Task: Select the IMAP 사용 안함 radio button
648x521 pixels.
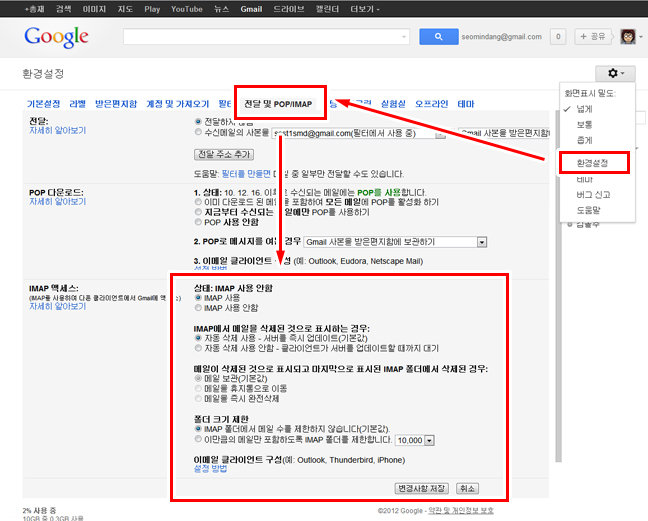Action: (198, 308)
